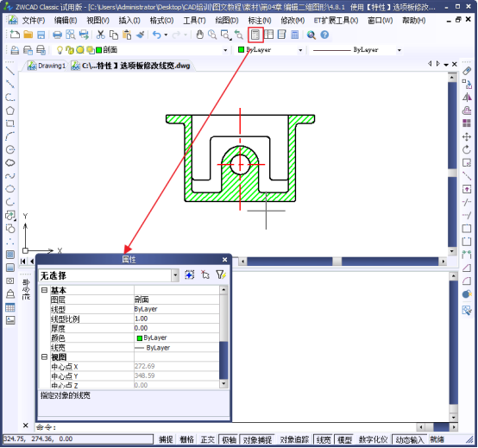Click the Open file folder icon
Viewport: 478px width, 448px height.
(x=28, y=35)
